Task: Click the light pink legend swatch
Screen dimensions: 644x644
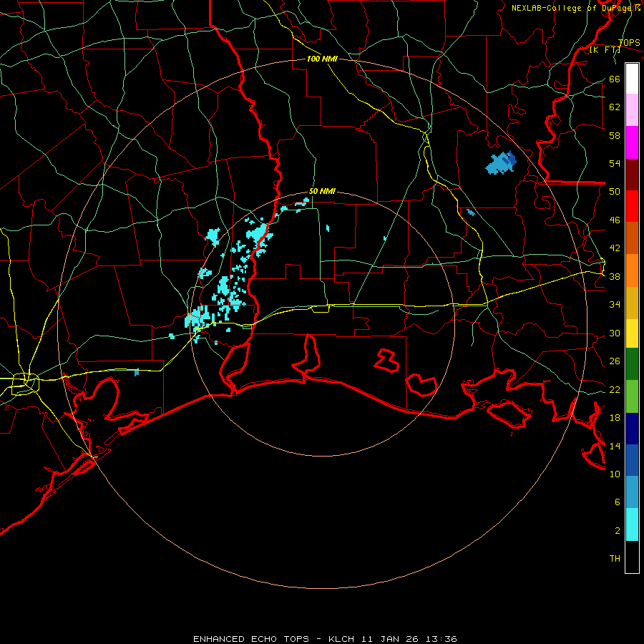Action: (632, 109)
